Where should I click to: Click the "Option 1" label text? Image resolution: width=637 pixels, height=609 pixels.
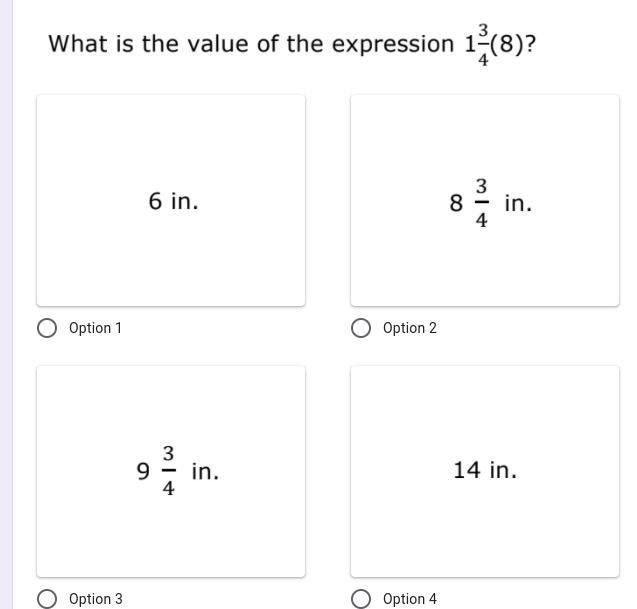(x=95, y=328)
